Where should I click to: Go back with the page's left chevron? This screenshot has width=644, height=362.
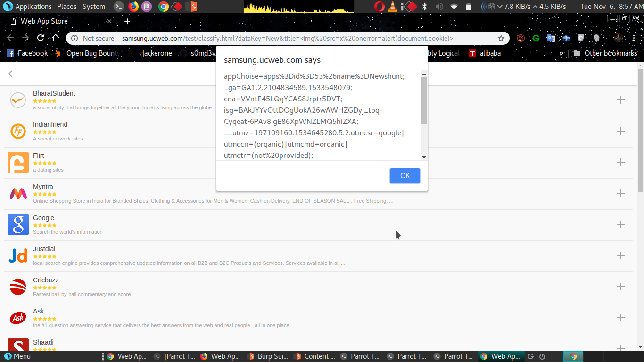(x=10, y=74)
